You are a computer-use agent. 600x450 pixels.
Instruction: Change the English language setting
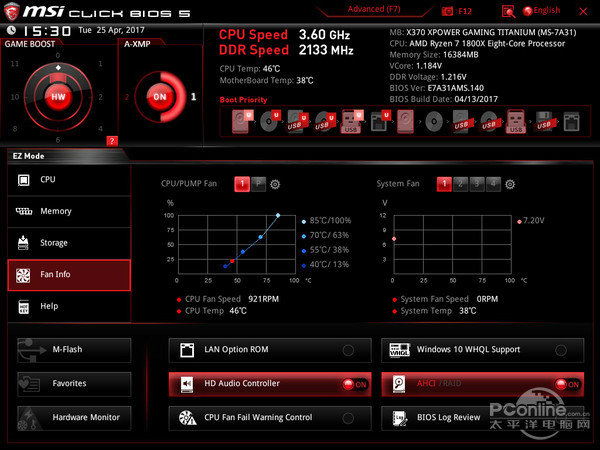point(546,11)
